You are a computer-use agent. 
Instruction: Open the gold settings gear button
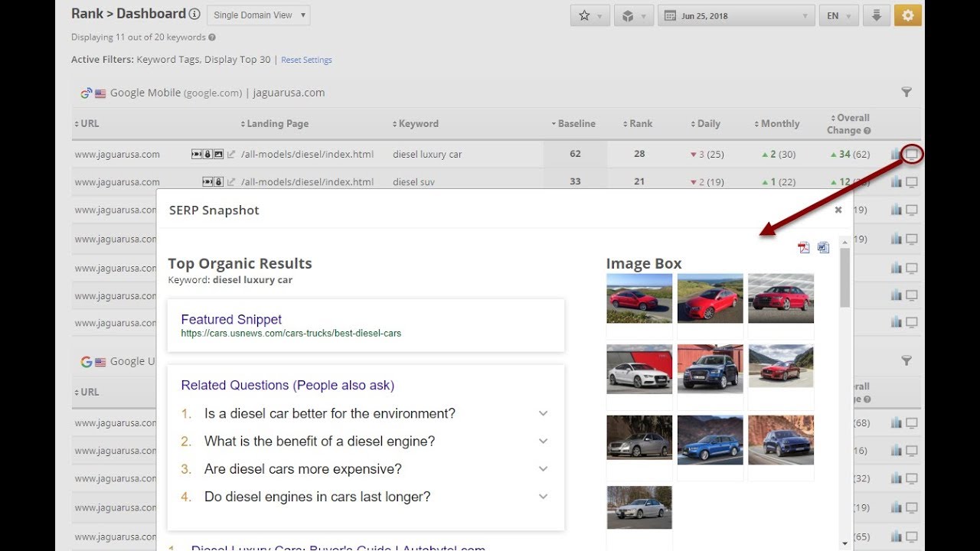[908, 15]
